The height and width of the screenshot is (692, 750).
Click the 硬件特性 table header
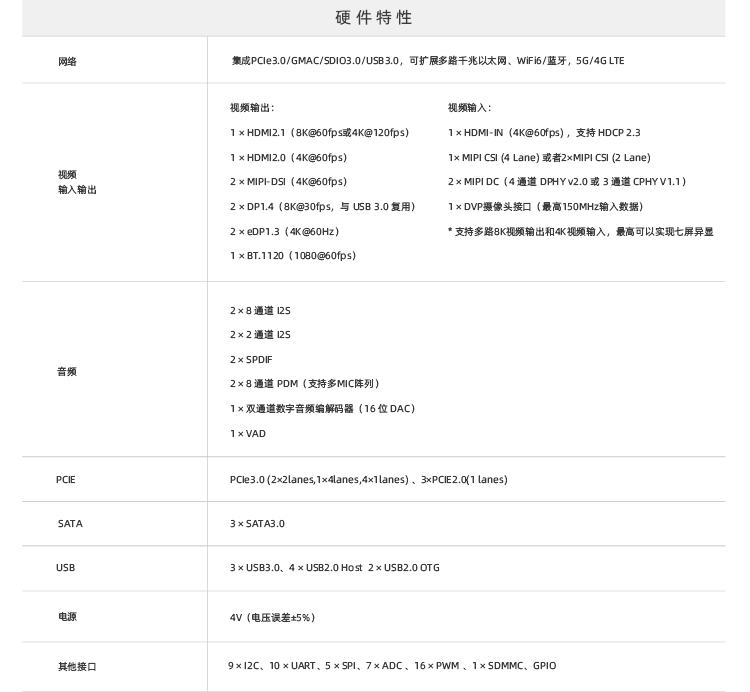pos(374,18)
